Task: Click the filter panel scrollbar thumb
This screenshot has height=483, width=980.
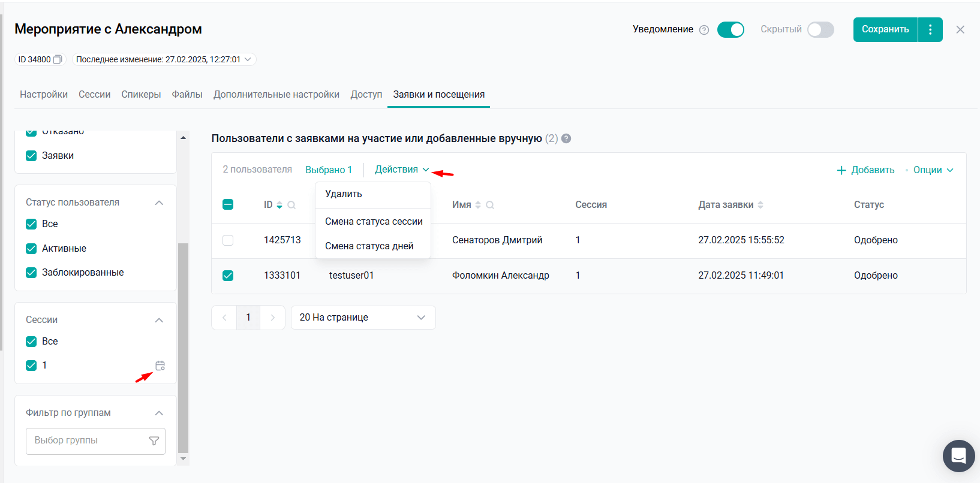Action: tap(184, 348)
